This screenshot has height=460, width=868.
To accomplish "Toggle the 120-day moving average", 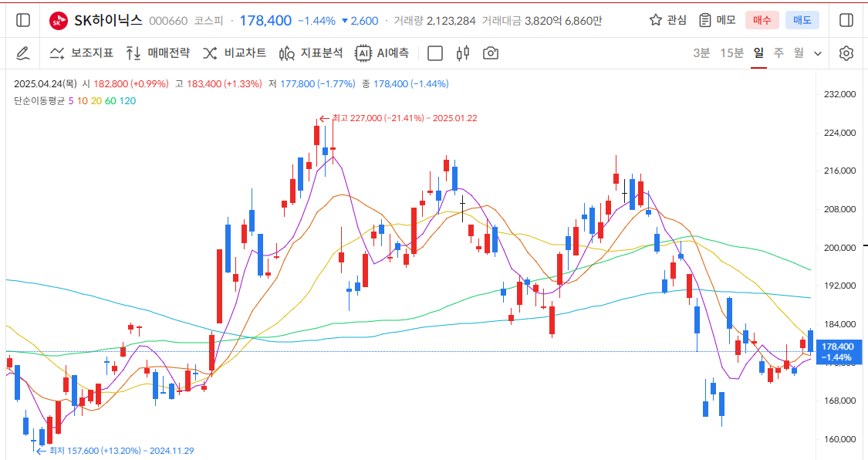I will tap(127, 101).
